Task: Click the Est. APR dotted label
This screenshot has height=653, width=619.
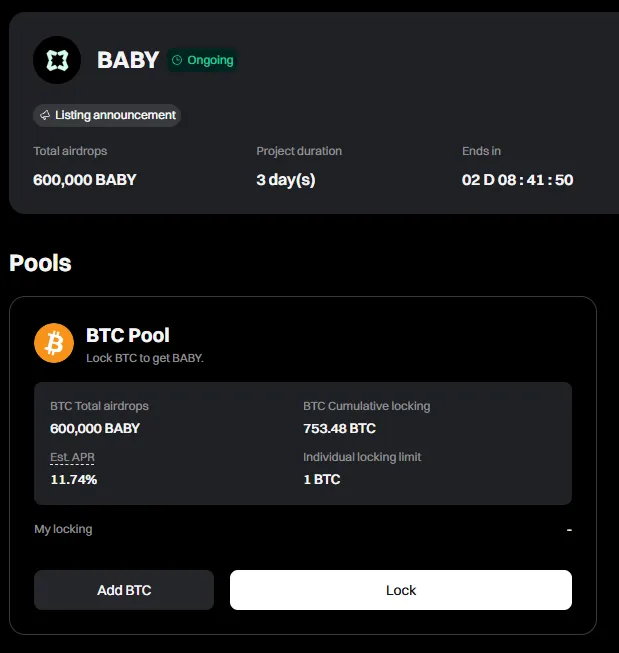Action: click(x=72, y=457)
